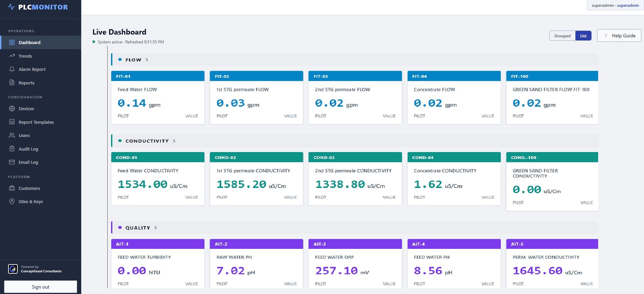The image size is (644, 294).
Task: Open Report Templates page
Action: coord(40,122)
